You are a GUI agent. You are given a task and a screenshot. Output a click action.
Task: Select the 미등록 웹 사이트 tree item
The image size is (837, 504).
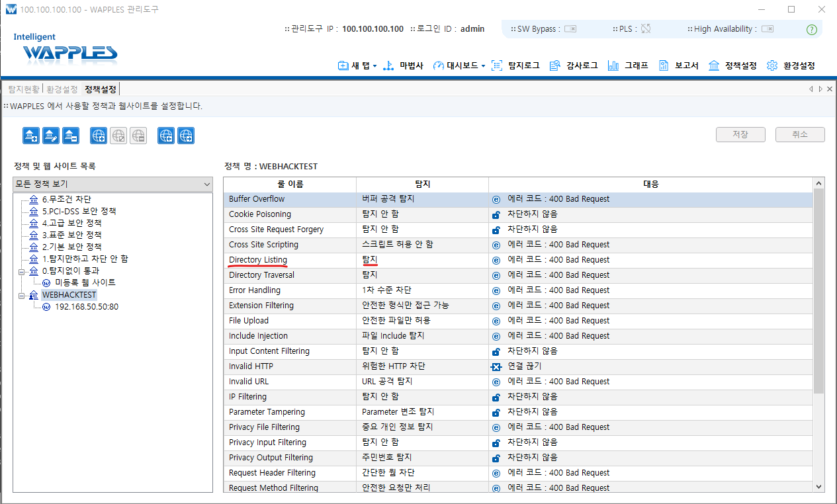85,282
